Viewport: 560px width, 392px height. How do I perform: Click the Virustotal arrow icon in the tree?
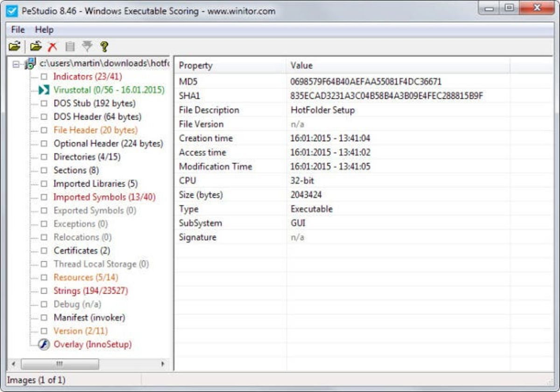click(x=43, y=90)
